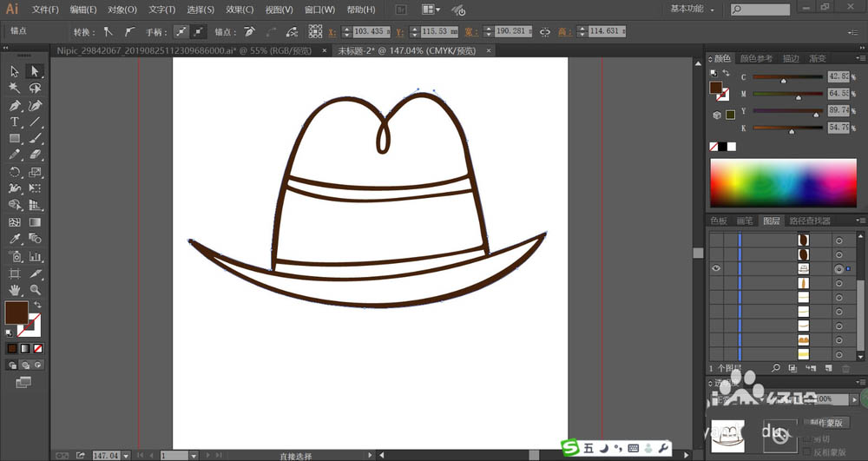Select the Pen tool in toolbox
Image resolution: width=868 pixels, height=461 pixels.
(x=15, y=105)
